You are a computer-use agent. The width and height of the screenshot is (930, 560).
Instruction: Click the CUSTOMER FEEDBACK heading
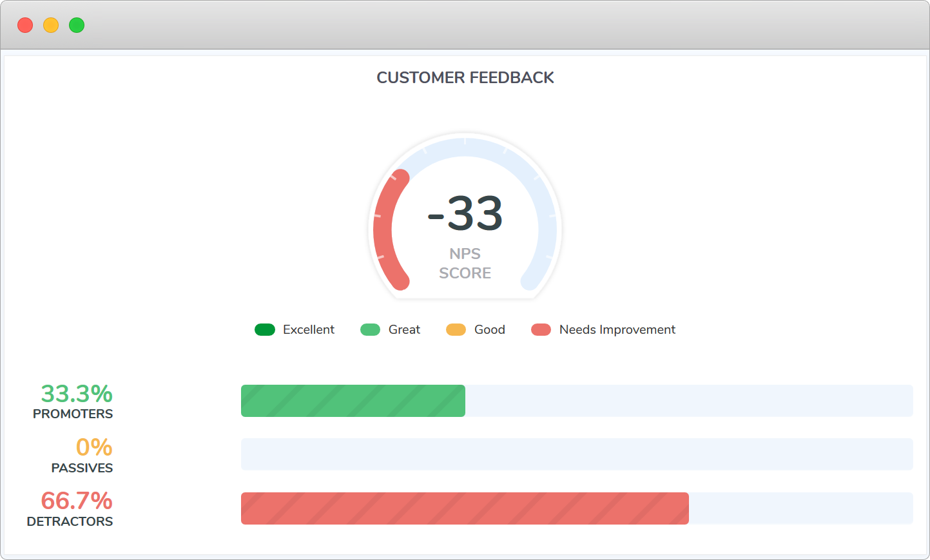point(465,78)
